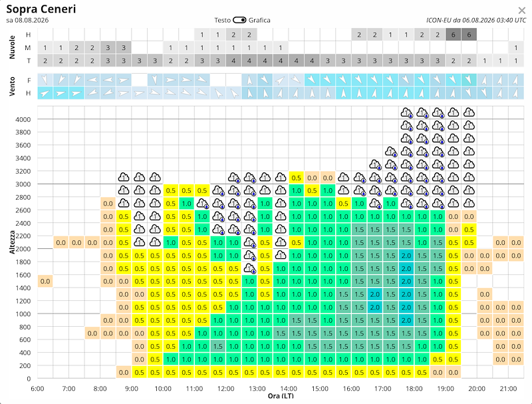Image resolution: width=532 pixels, height=404 pixels.
Task: Click rain cloud icon at 11:00, 2600–2800 m
Action: coord(202,204)
